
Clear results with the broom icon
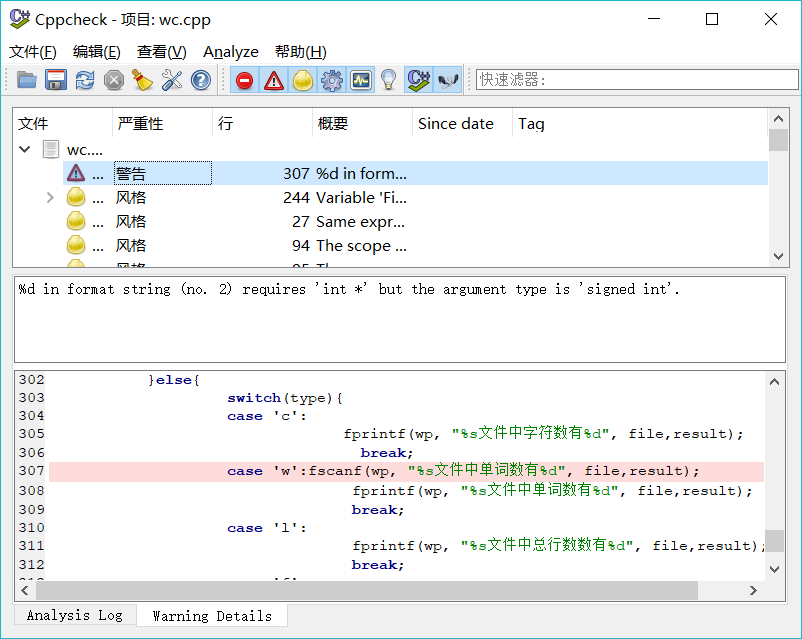tap(143, 80)
